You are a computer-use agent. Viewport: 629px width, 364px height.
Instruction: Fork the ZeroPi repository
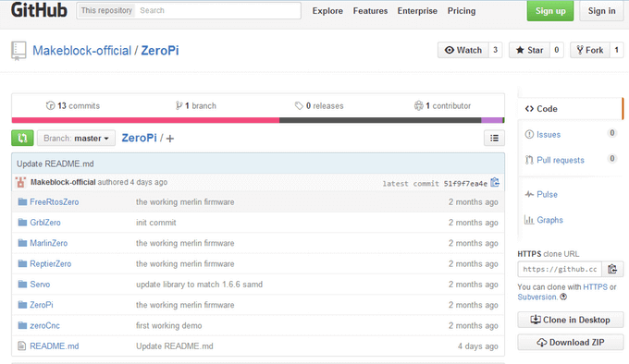tap(590, 50)
